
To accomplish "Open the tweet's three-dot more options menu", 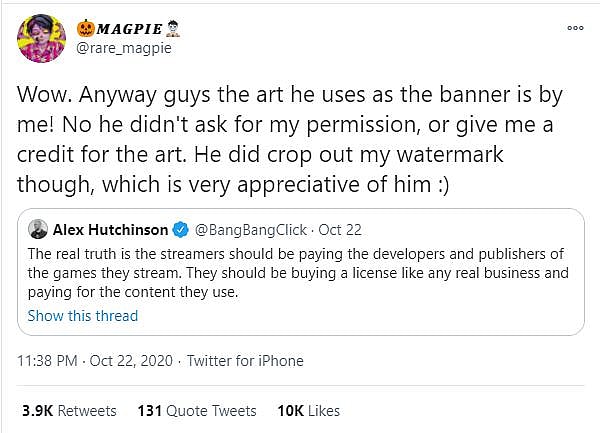I will coord(574,27).
